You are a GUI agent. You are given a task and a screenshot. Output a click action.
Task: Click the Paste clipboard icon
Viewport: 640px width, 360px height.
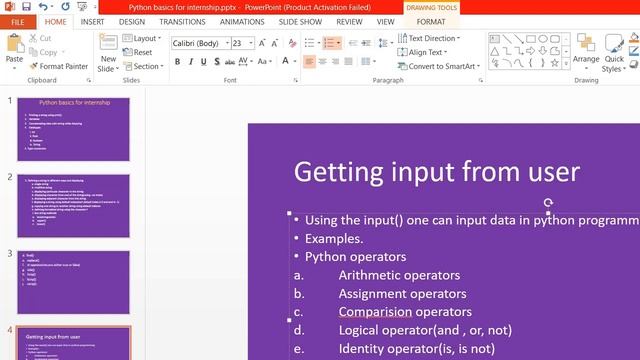click(x=15, y=43)
